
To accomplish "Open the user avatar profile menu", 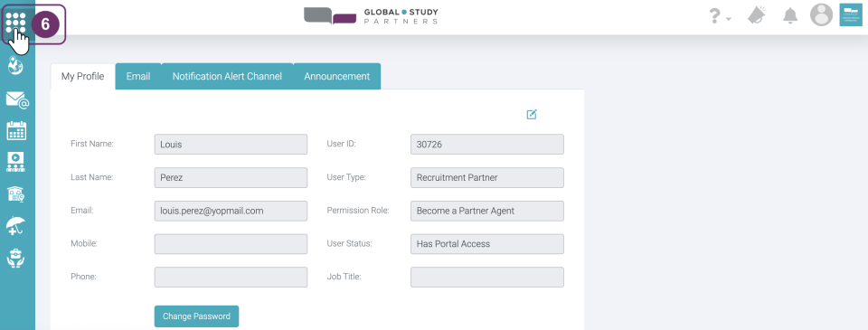I will click(x=822, y=15).
